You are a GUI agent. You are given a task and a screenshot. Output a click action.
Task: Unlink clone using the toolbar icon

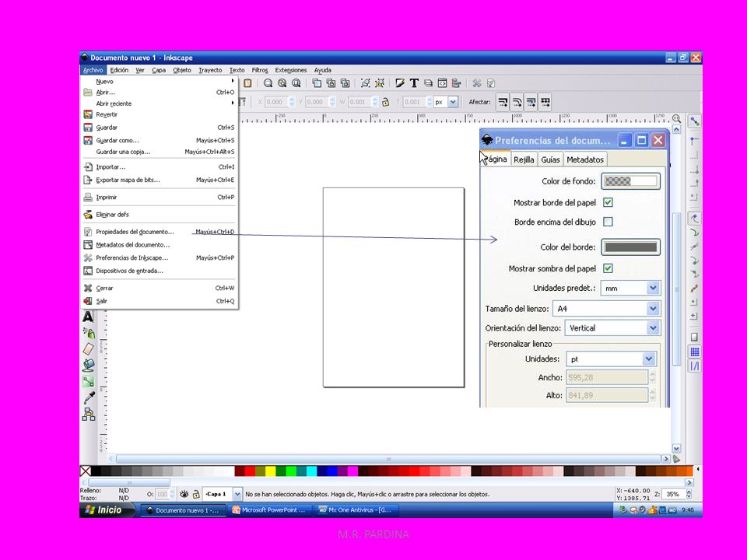click(x=345, y=83)
